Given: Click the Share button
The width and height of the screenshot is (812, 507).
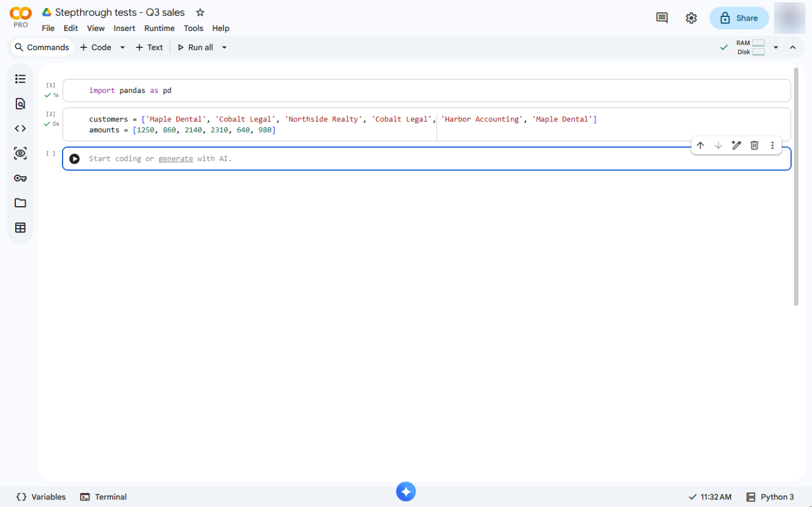Looking at the screenshot, I should pos(739,18).
